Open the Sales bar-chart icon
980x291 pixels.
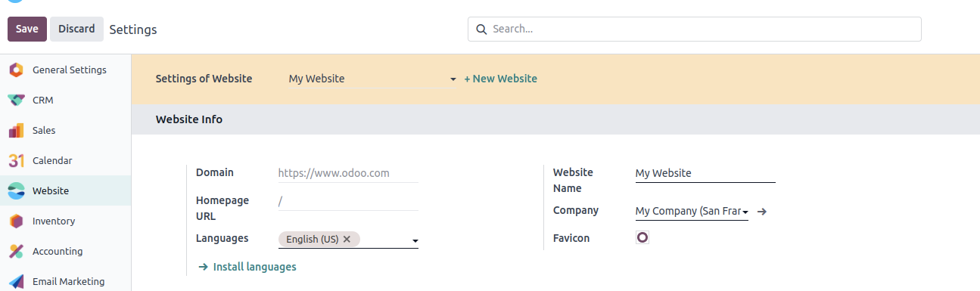[x=17, y=131]
